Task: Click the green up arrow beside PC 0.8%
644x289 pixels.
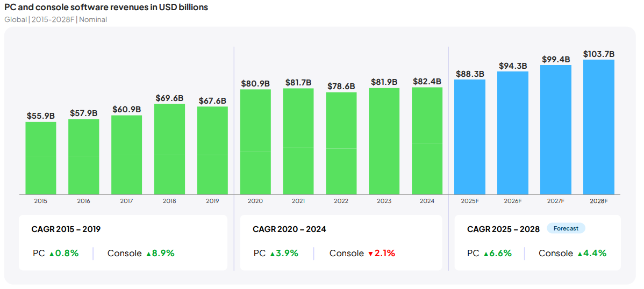Action: pyautogui.click(x=52, y=254)
